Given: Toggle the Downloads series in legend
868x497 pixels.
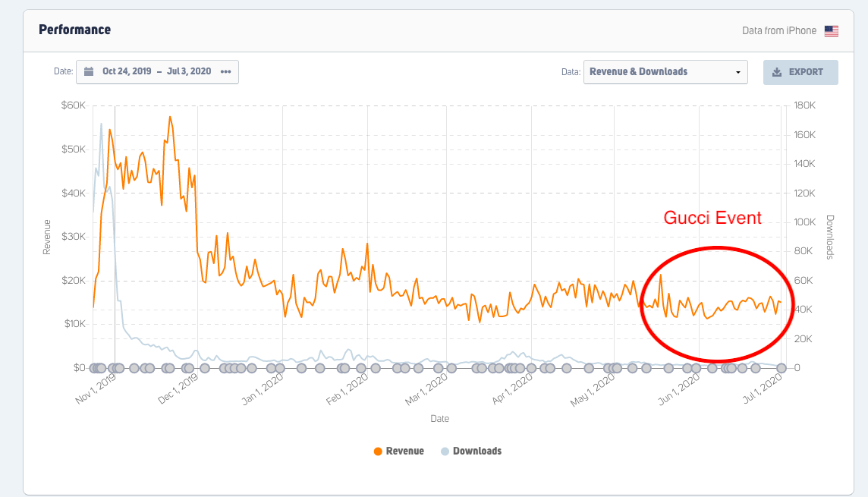Looking at the screenshot, I should [476, 451].
